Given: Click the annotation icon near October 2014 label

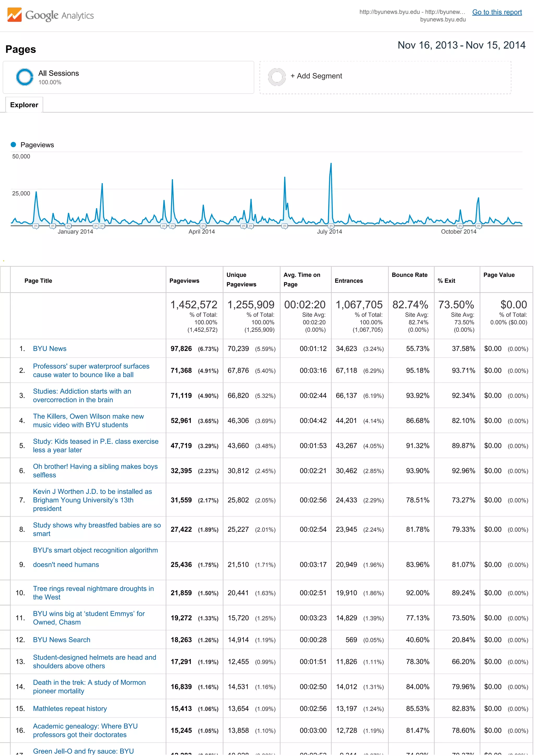Looking at the screenshot, I should click(x=460, y=226).
